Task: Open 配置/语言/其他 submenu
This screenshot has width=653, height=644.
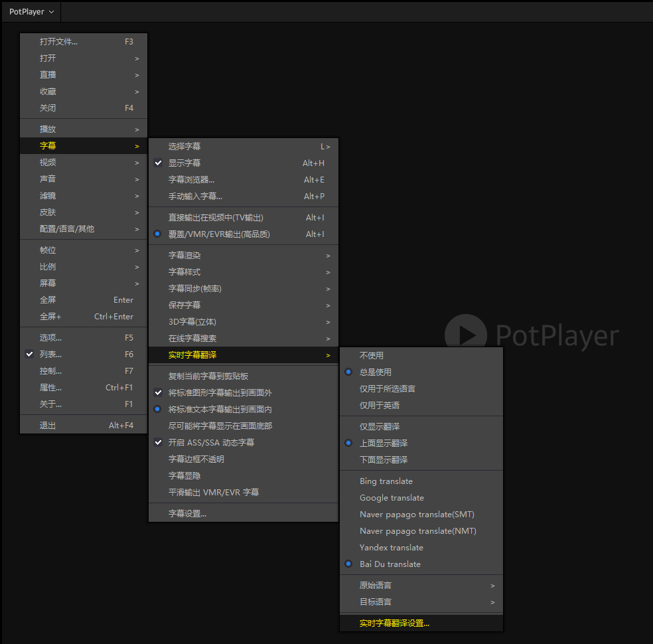Action: coord(84,229)
